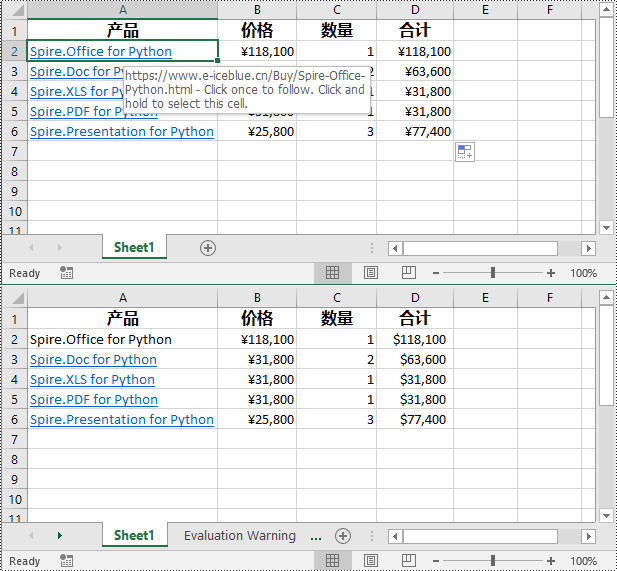Viewport: 617px width, 571px height.
Task: Adjust zoom slider handle in top window
Action: click(493, 273)
